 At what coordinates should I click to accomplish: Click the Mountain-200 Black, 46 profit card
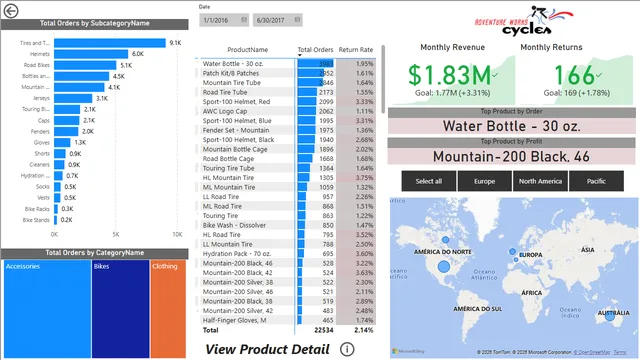[511, 156]
